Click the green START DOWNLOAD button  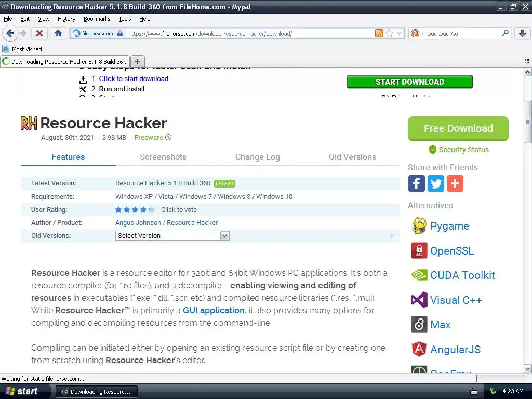409,82
